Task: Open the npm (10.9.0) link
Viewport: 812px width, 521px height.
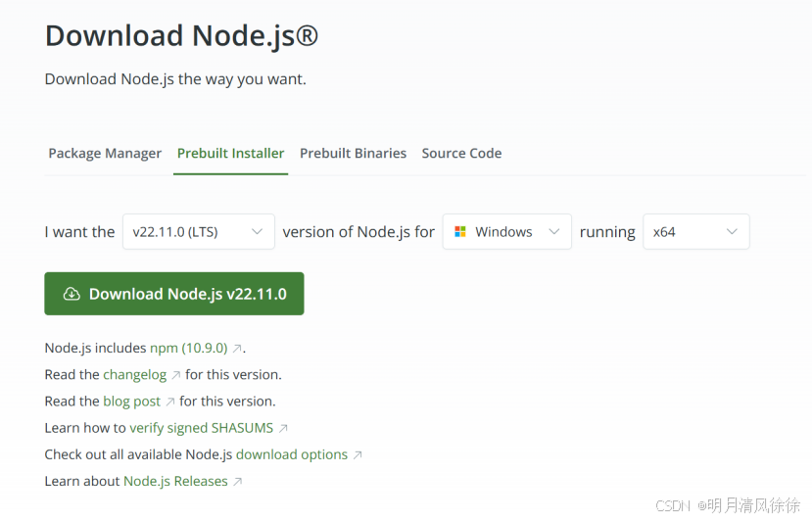Action: coord(188,348)
